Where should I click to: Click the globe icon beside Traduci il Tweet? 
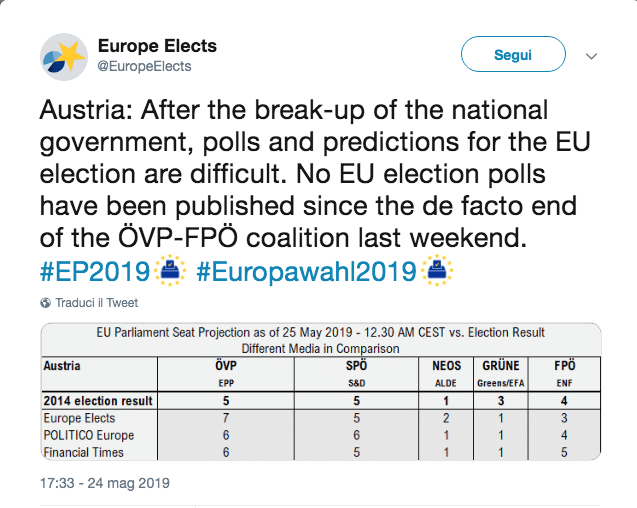coord(46,302)
